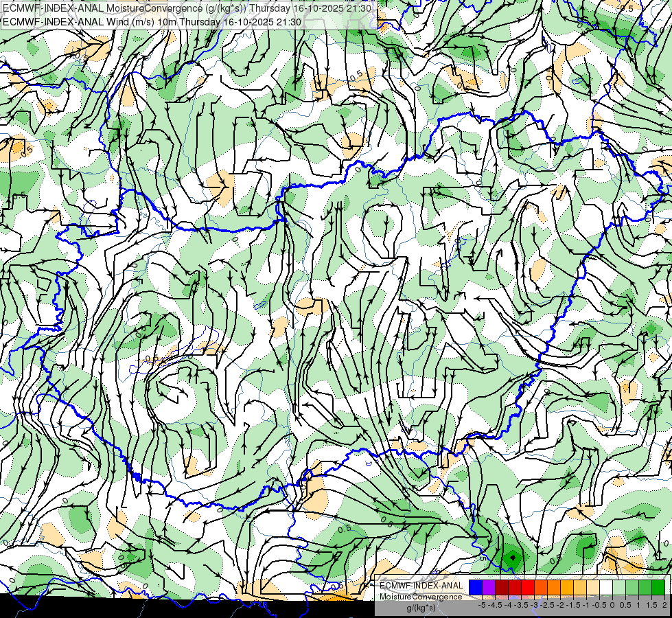Viewport: 672px width, 618px height.
Task: Click the -4.5 scale value
Action: point(495,605)
